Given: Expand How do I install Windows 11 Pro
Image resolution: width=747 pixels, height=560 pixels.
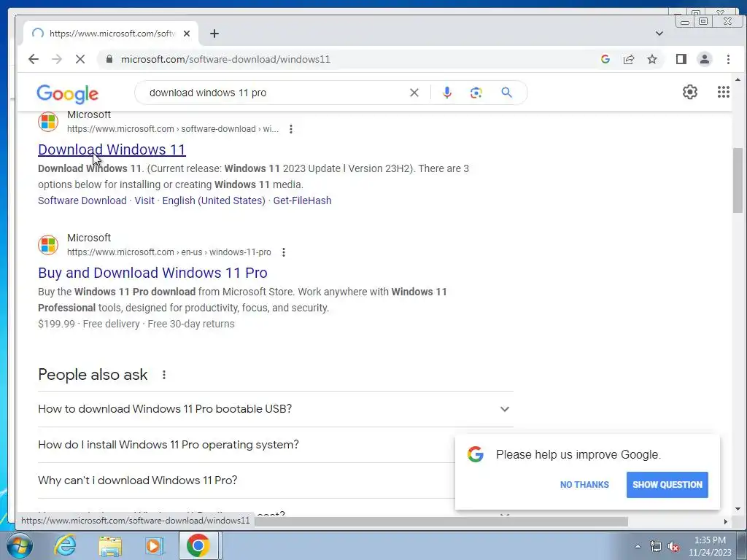Looking at the screenshot, I should (275, 445).
